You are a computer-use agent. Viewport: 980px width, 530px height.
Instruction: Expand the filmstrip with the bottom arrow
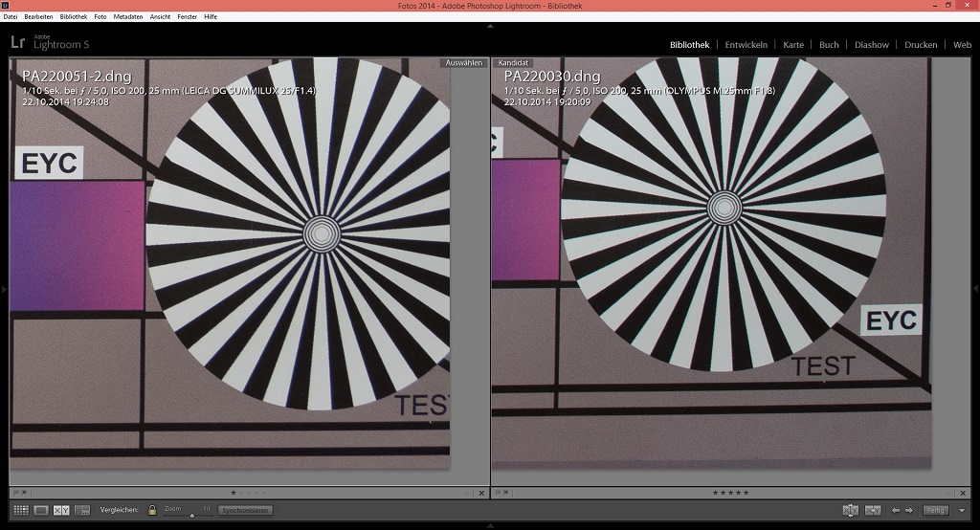coord(490,525)
